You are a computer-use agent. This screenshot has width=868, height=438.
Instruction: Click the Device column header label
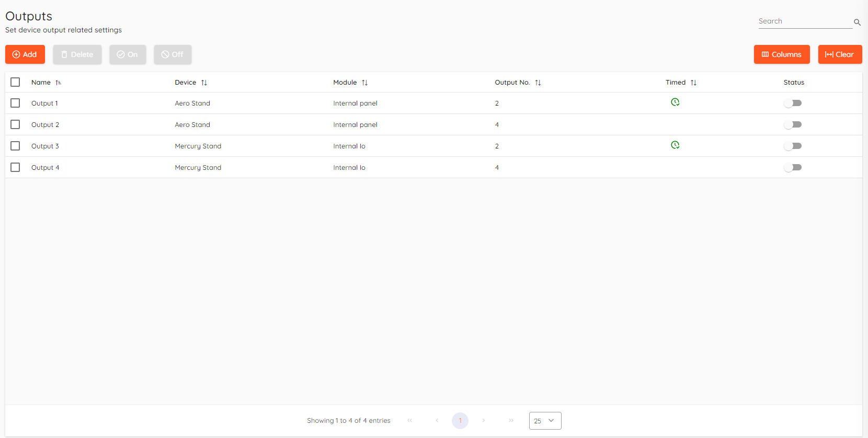[x=186, y=83]
